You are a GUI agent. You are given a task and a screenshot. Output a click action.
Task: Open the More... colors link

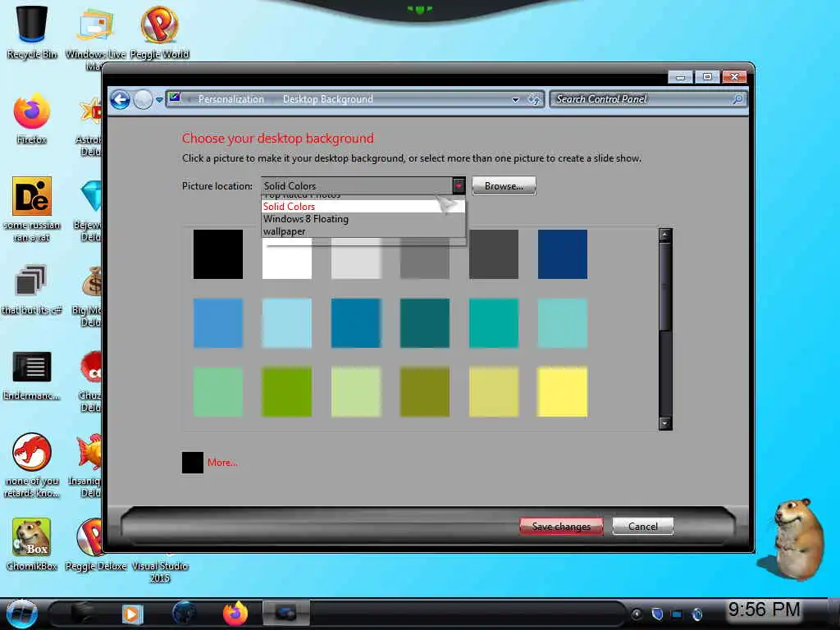tap(222, 463)
